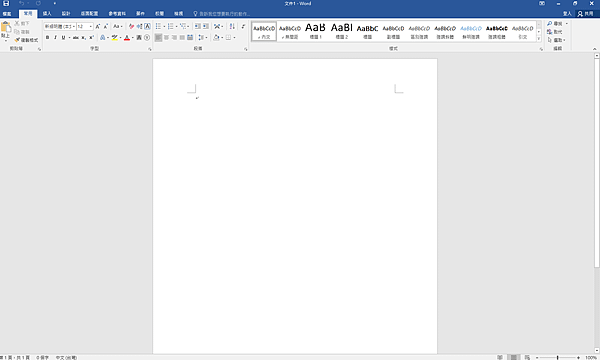
Task: Apply the Title 'AaBbC' style
Action: pos(367,31)
